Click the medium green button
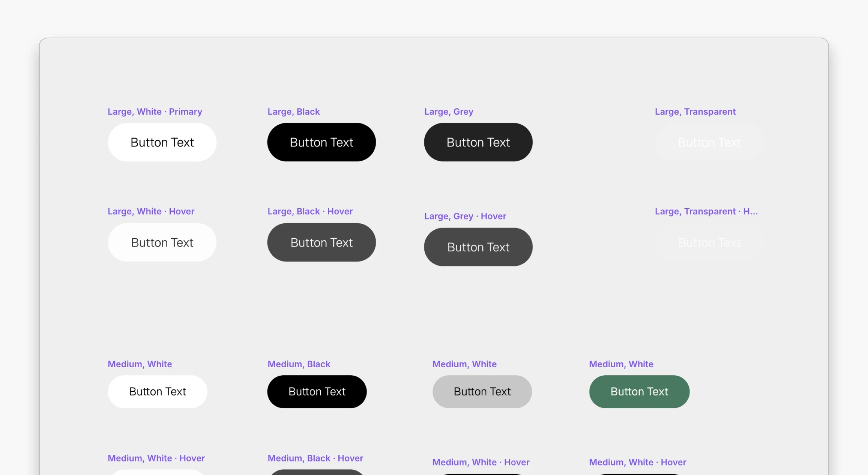The height and width of the screenshot is (475, 868). 639,391
